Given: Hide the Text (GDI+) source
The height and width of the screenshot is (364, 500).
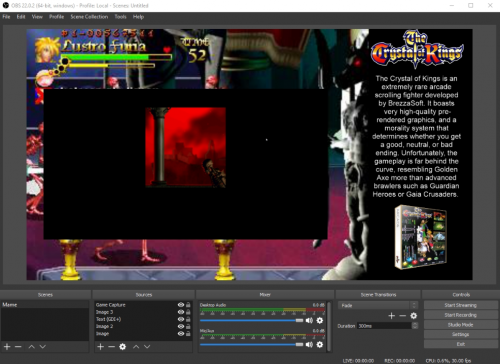Looking at the screenshot, I should (181, 319).
